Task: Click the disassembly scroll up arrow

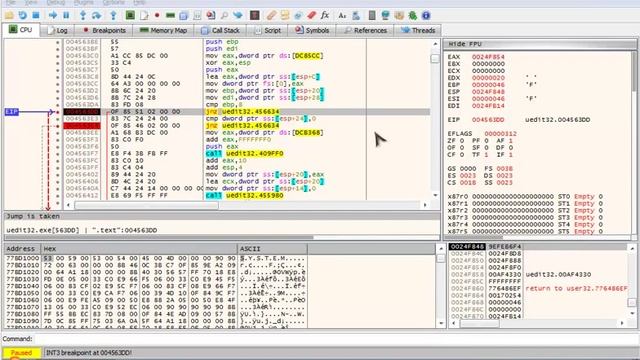Action: (x=435, y=44)
